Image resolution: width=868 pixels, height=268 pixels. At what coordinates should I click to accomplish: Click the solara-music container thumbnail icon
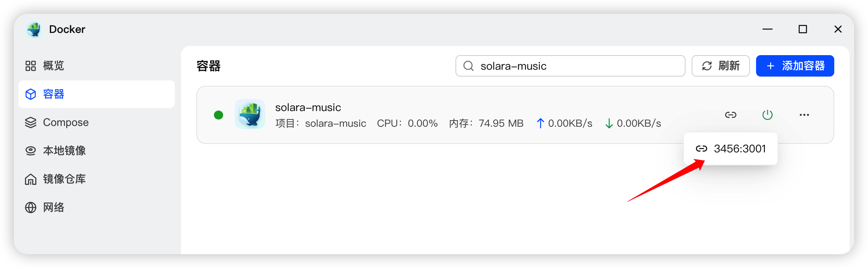click(250, 114)
